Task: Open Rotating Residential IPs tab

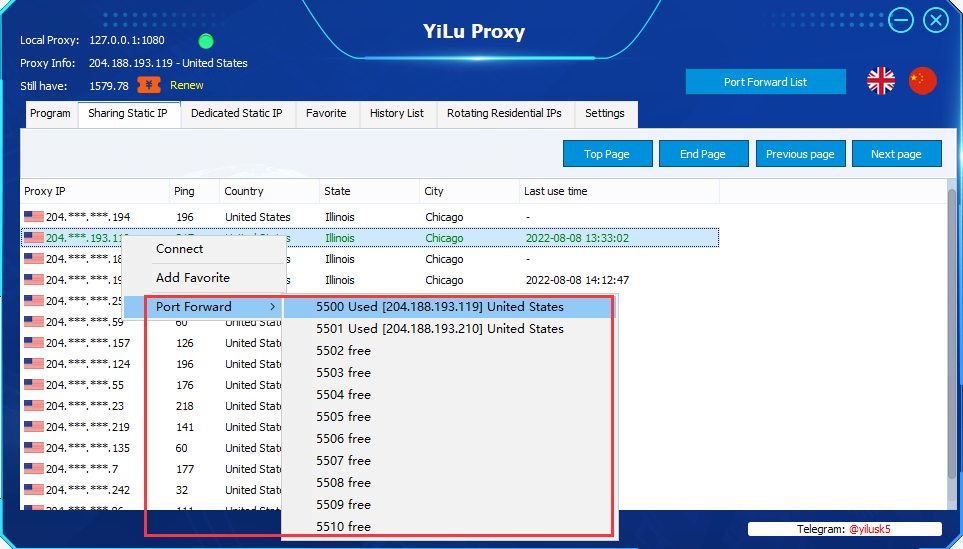Action: pos(504,114)
